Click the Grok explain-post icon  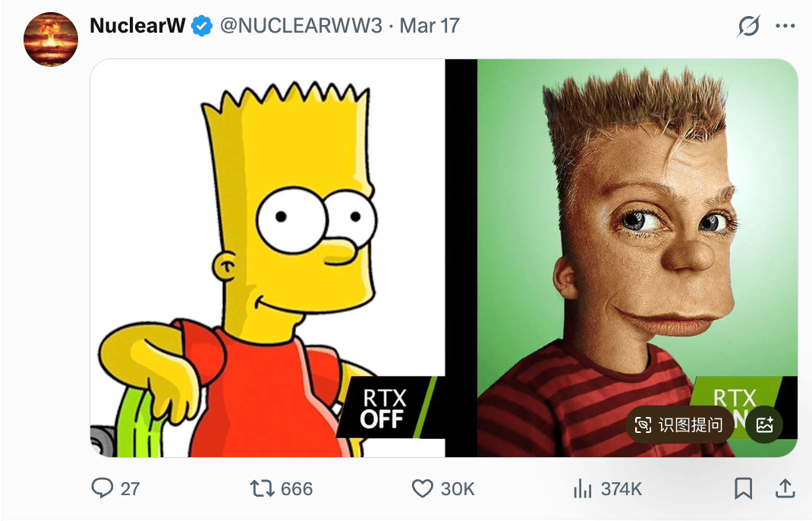(748, 27)
